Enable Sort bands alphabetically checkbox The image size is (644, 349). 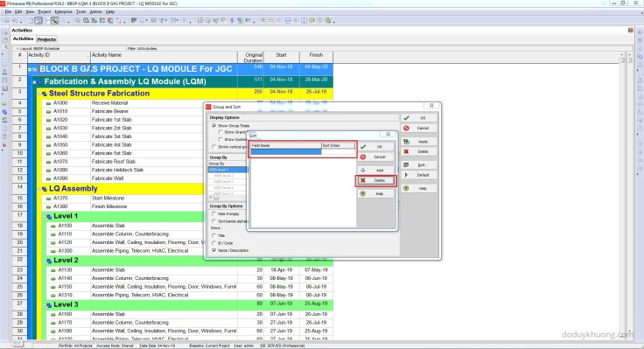(214, 221)
